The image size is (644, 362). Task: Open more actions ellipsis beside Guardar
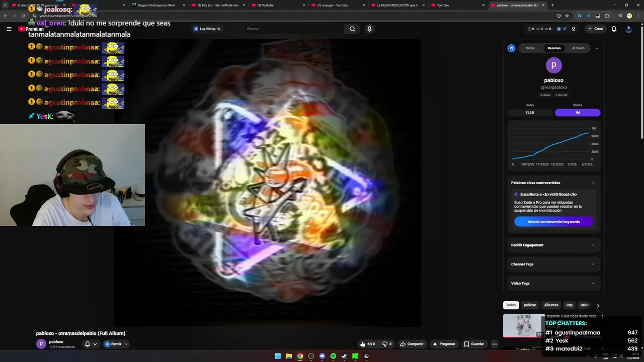495,344
